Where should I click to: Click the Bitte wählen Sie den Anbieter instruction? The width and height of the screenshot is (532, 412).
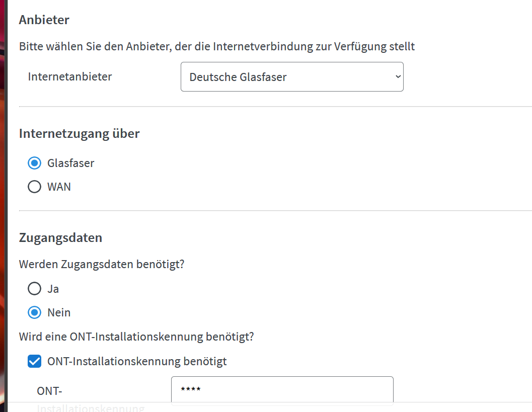pos(217,46)
